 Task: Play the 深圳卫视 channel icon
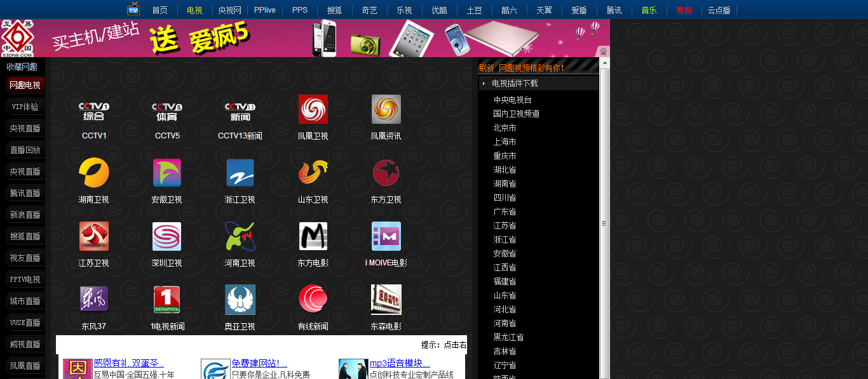point(167,236)
